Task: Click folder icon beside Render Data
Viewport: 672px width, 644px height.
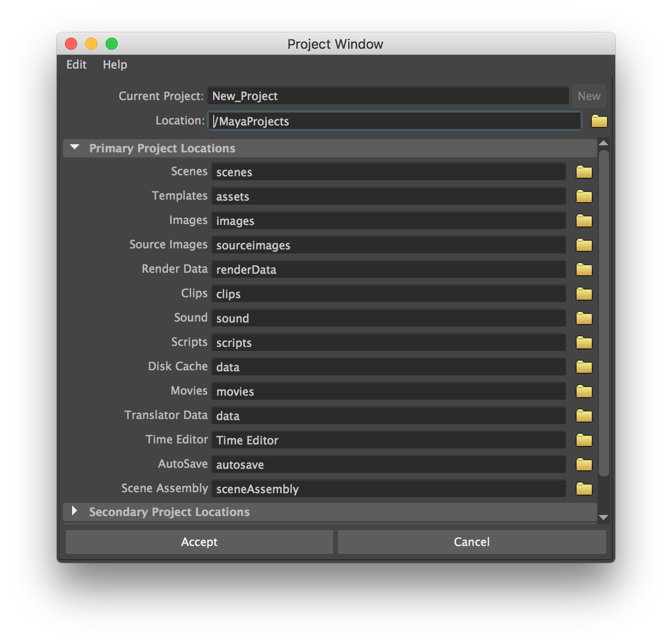Action: click(584, 270)
